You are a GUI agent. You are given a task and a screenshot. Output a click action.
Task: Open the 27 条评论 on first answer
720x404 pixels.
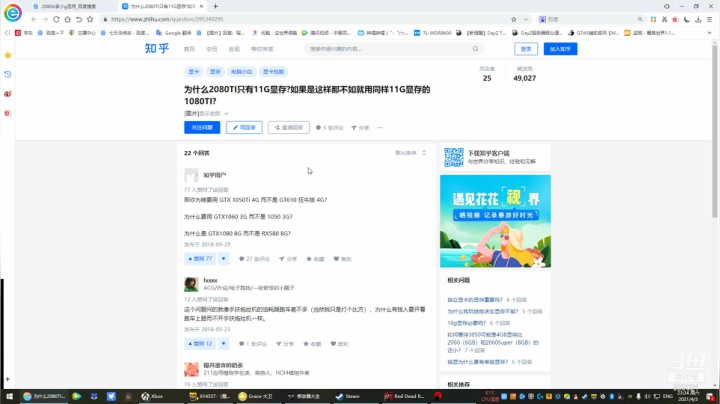click(x=254, y=259)
